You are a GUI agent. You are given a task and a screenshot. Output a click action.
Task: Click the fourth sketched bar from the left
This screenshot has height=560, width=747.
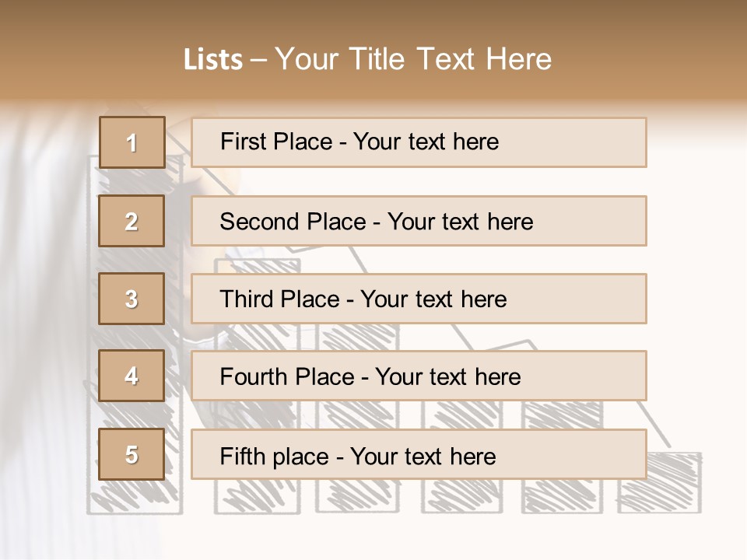[461, 494]
